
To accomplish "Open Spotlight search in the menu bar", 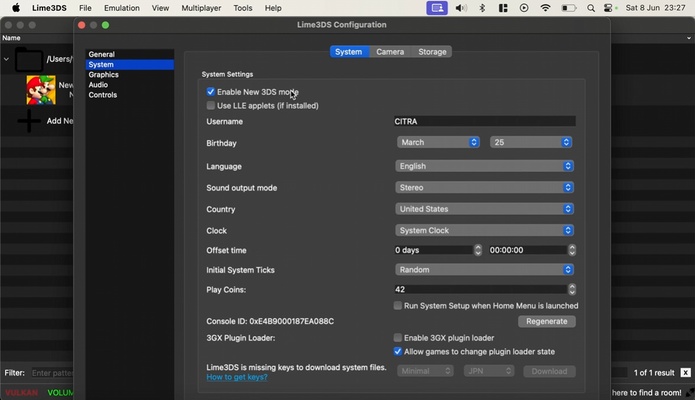I will [x=590, y=8].
